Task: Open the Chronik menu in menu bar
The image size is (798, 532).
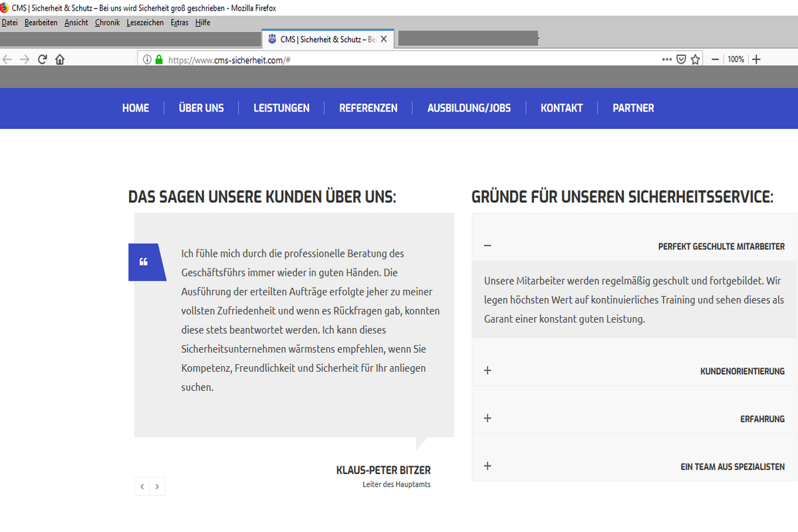Action: [x=107, y=23]
